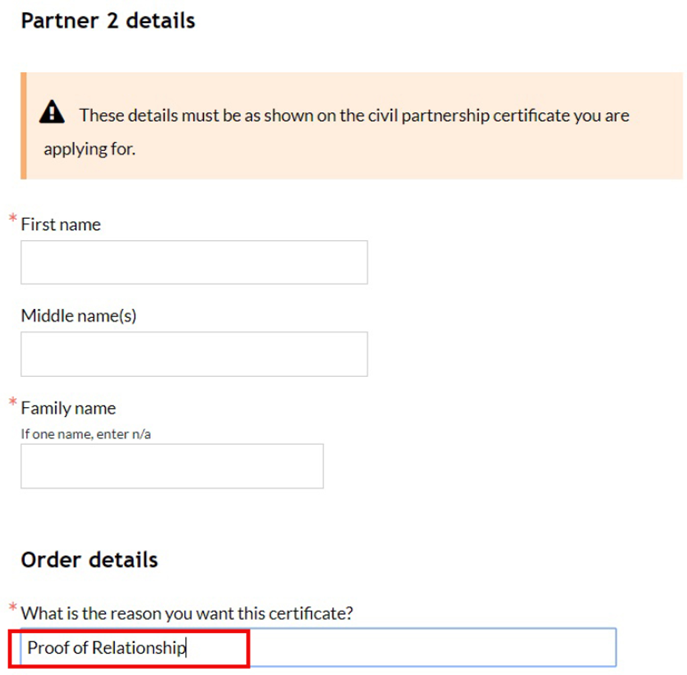Click the 'applying for.' line in warning

[90, 149]
